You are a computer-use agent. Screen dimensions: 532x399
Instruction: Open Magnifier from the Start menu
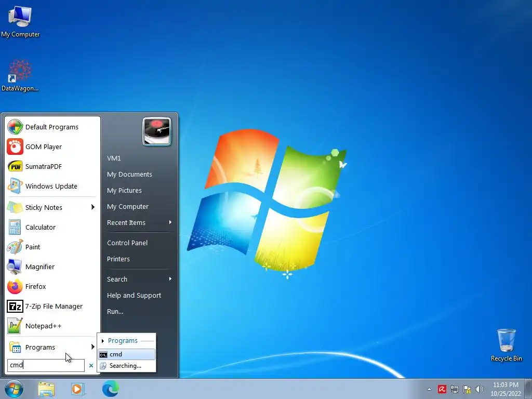coord(52,267)
